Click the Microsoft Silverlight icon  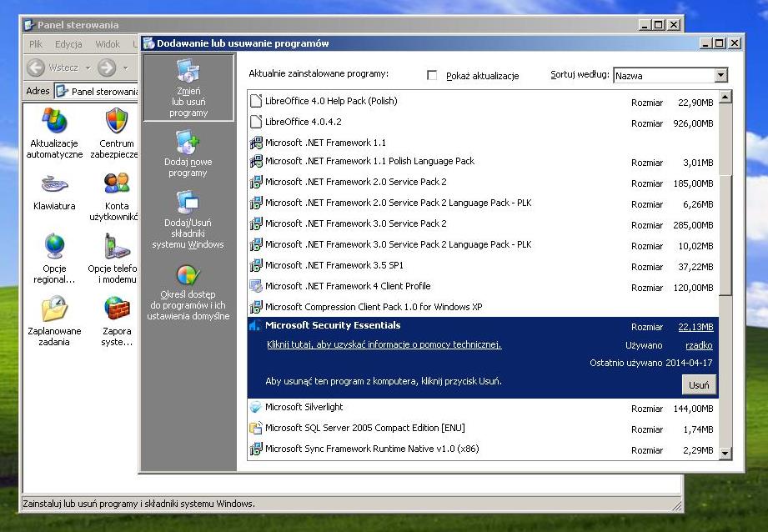[256, 407]
